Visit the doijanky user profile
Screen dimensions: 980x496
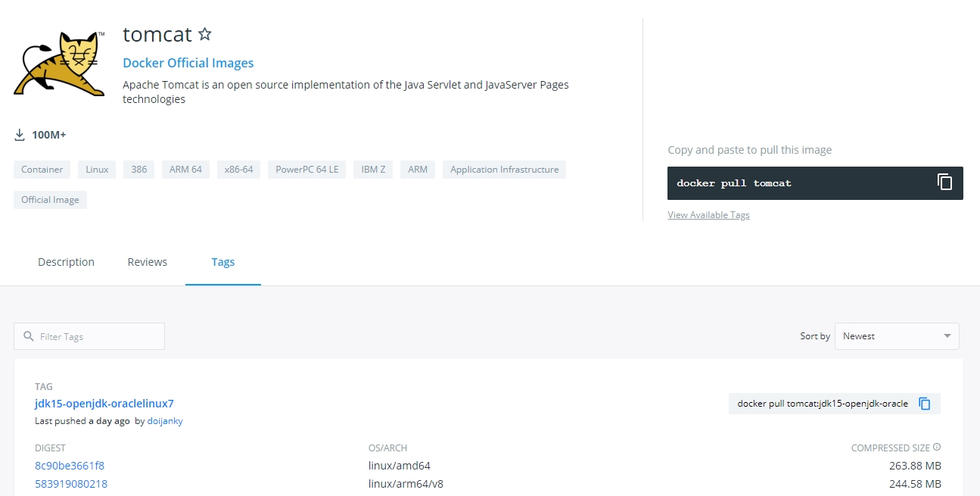click(165, 421)
